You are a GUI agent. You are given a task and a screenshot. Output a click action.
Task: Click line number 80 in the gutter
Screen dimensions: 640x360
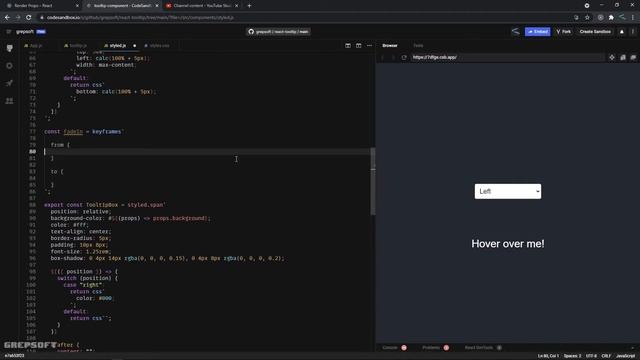coord(32,151)
